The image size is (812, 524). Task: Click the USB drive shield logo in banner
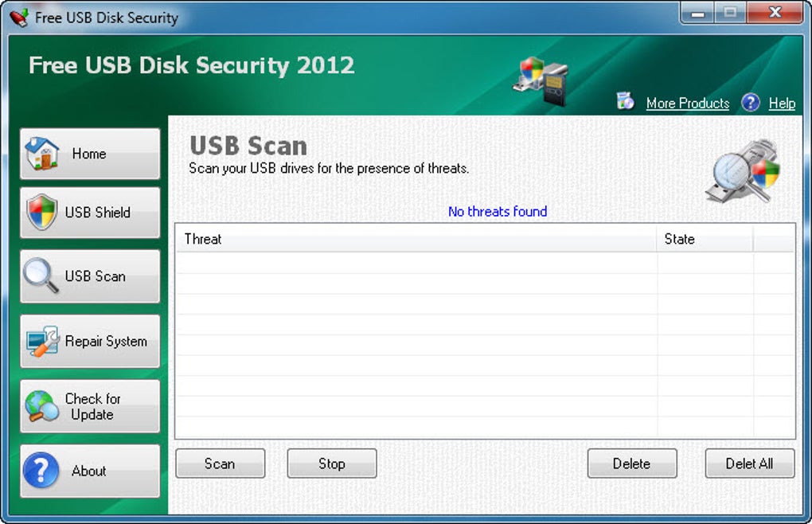point(541,80)
